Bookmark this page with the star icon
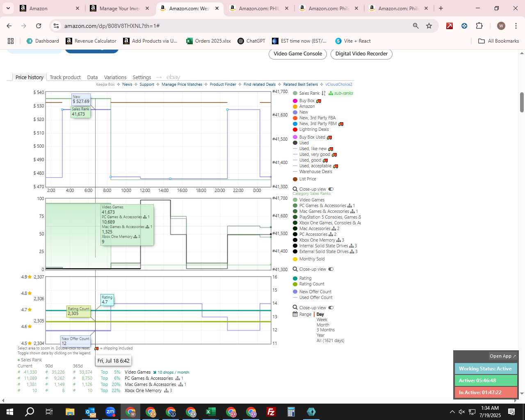 [x=429, y=26]
